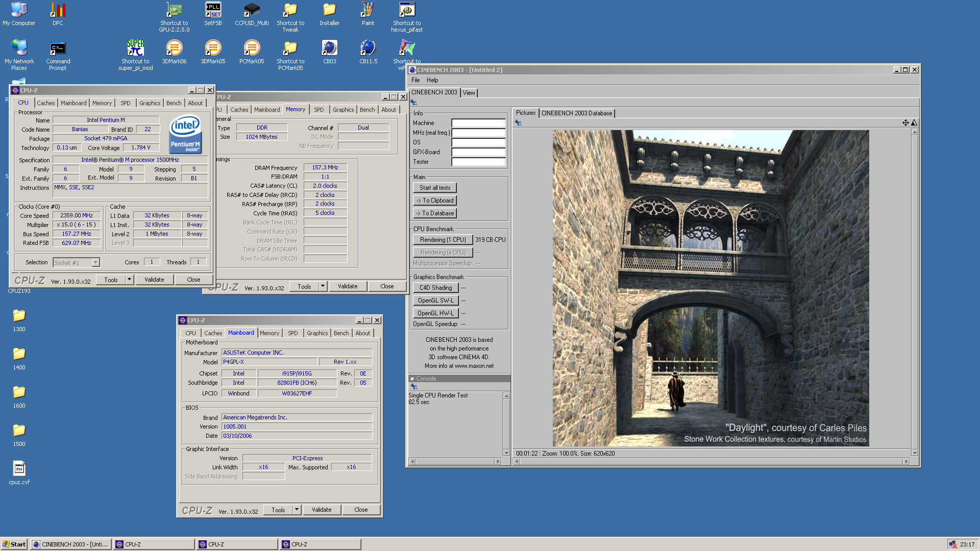Open the 1400 folder icon
Viewport: 980px width, 551px height.
(19, 358)
